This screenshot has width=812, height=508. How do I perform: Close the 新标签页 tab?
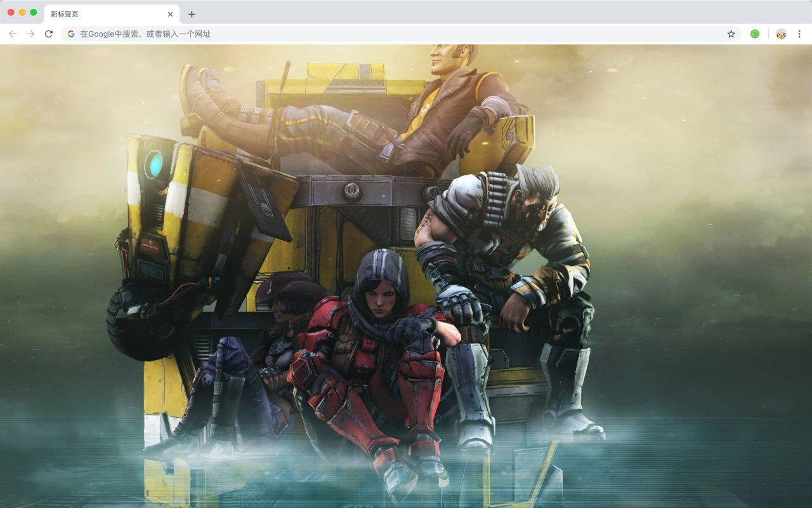(170, 14)
